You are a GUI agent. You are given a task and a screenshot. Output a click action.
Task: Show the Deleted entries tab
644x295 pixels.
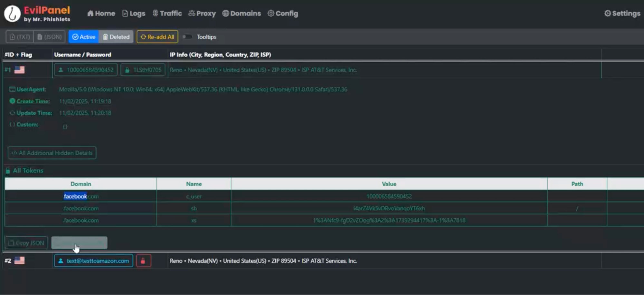[x=116, y=37]
